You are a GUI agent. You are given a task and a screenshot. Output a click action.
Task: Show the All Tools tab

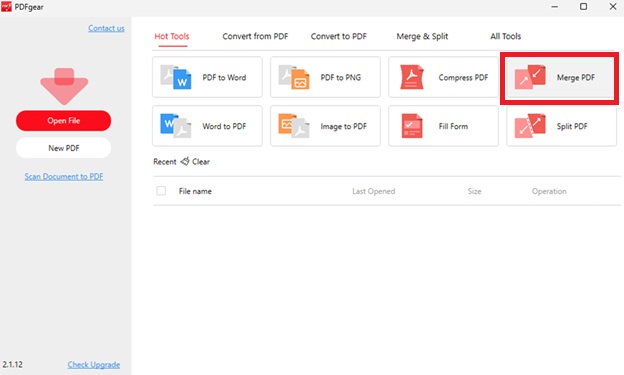coord(505,36)
